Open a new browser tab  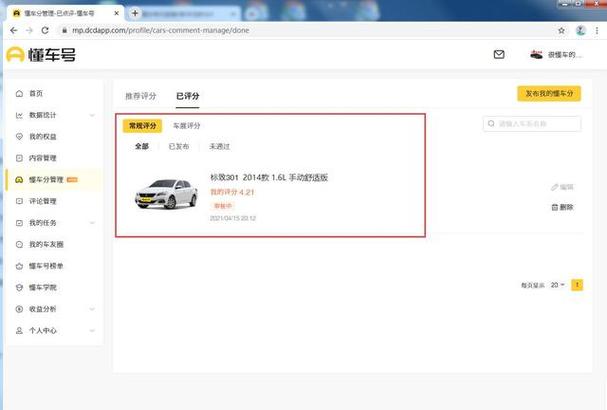click(x=135, y=13)
